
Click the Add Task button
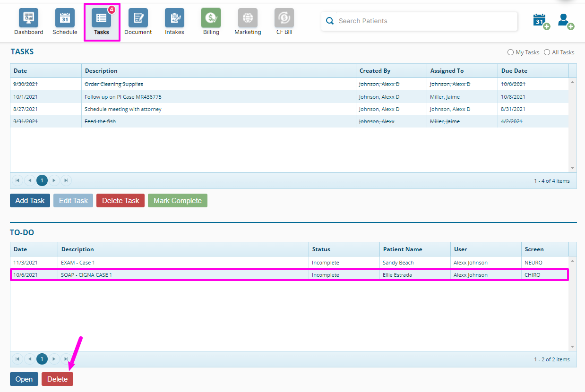pyautogui.click(x=30, y=201)
